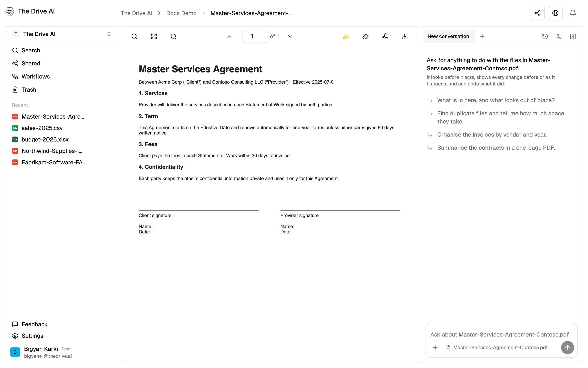The height and width of the screenshot is (368, 588).
Task: Click the zoom out magnifier icon
Action: coord(174,37)
